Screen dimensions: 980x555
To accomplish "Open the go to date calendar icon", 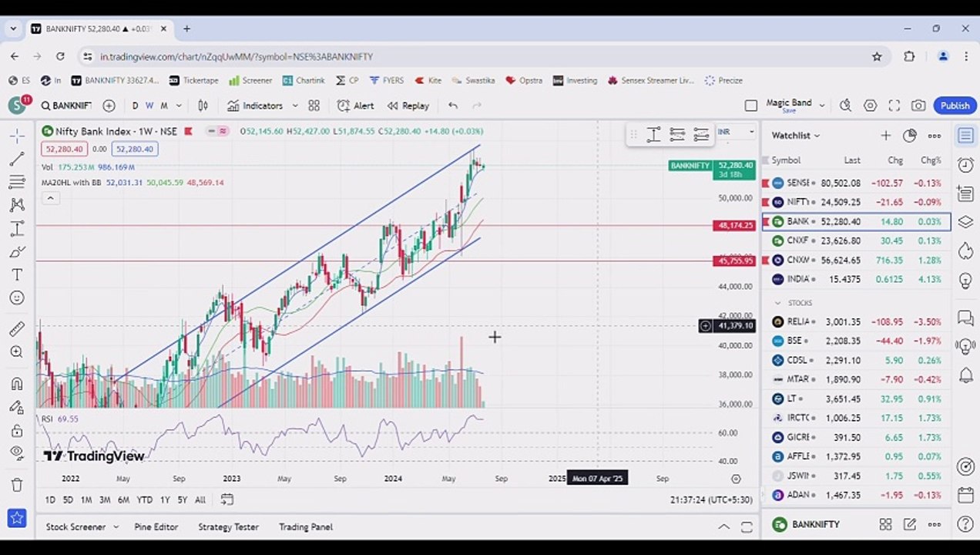I will [x=227, y=499].
